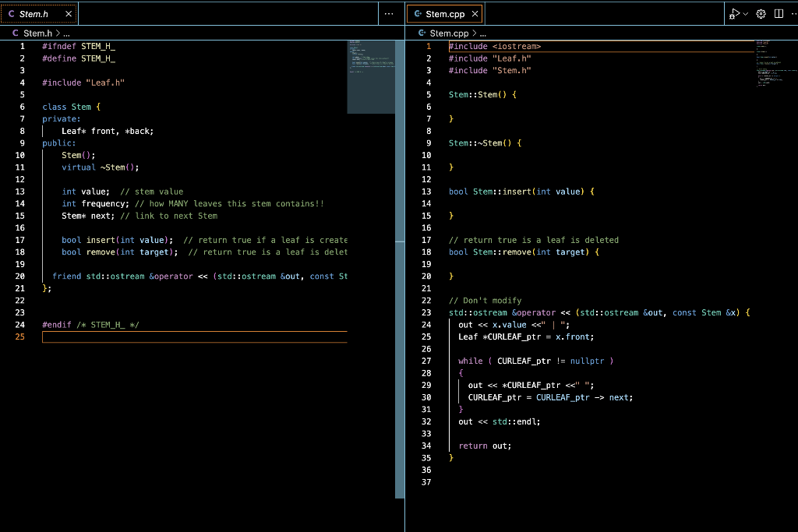Split the editor using the split icon
The height and width of the screenshot is (532, 798).
(x=779, y=14)
